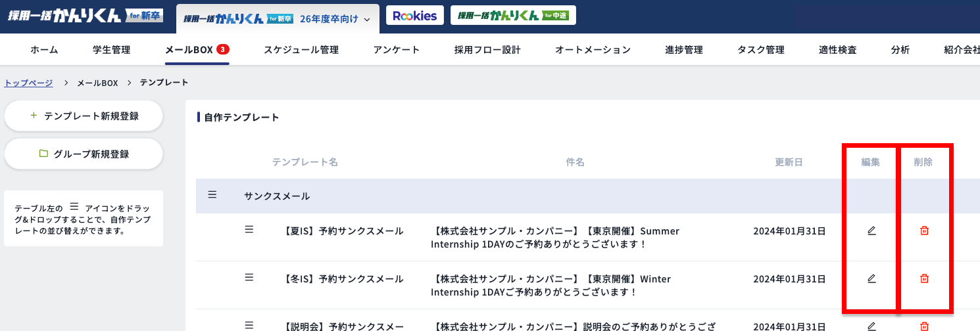Click delete trash icon for 【夏IS】予約サンクスメール
This screenshot has width=980, height=331.
coord(924,231)
